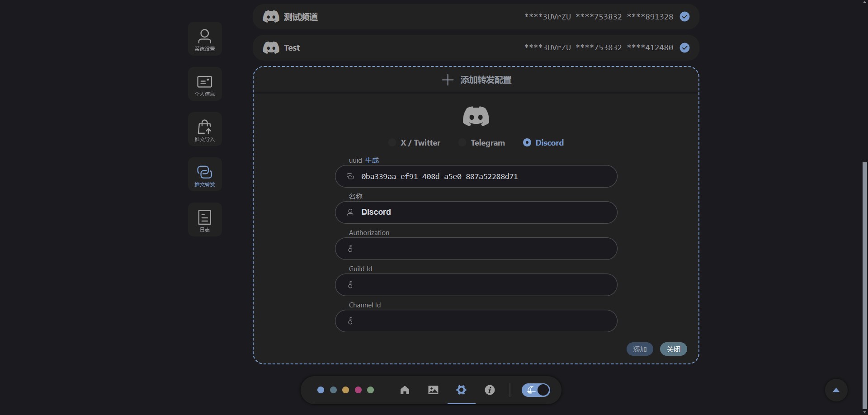This screenshot has width=868, height=415.
Task: Go to home via the house icon
Action: point(405,390)
